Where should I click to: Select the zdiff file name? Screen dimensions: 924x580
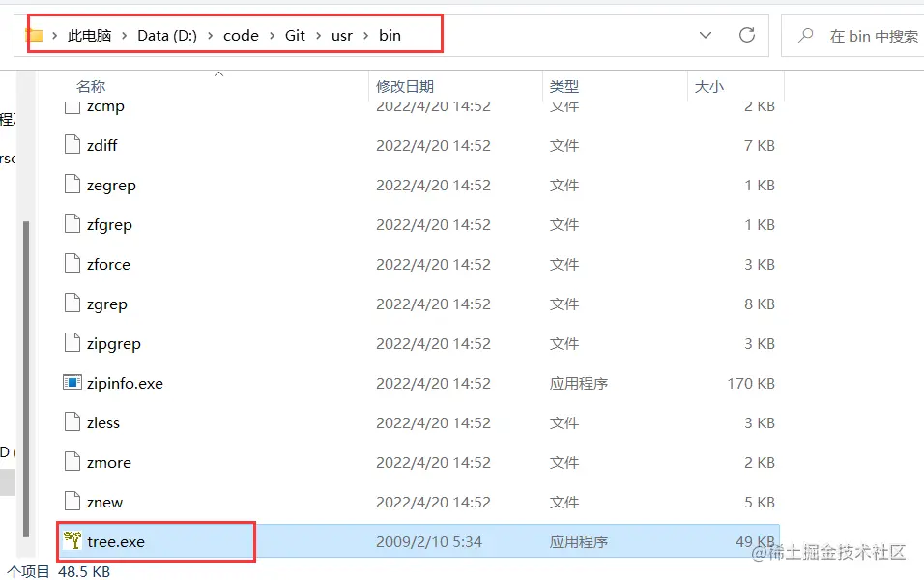click(x=101, y=146)
